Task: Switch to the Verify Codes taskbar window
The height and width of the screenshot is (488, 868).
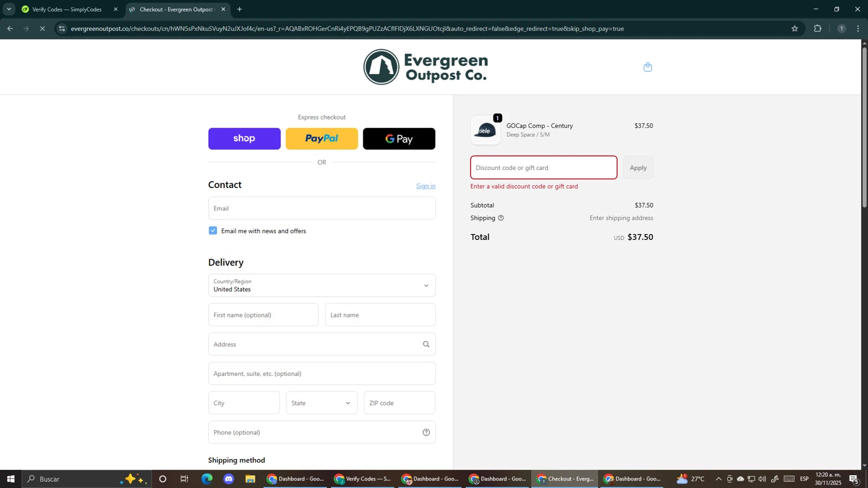Action: point(363,479)
